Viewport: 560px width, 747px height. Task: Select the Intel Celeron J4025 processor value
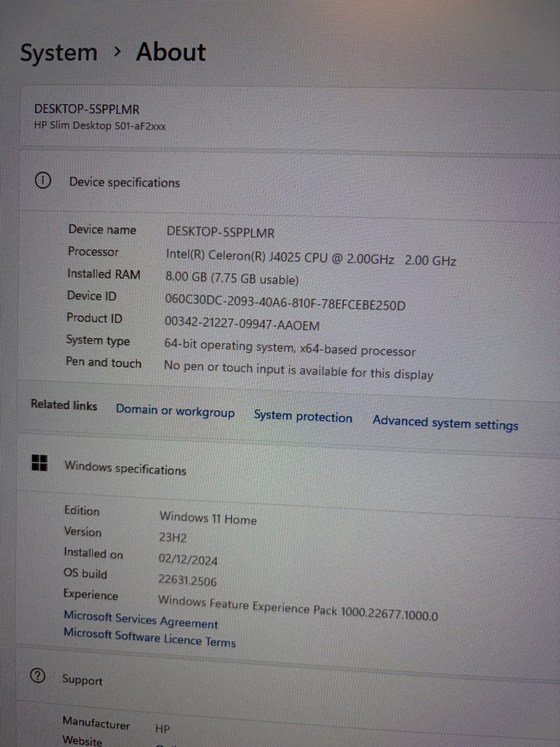(x=311, y=257)
